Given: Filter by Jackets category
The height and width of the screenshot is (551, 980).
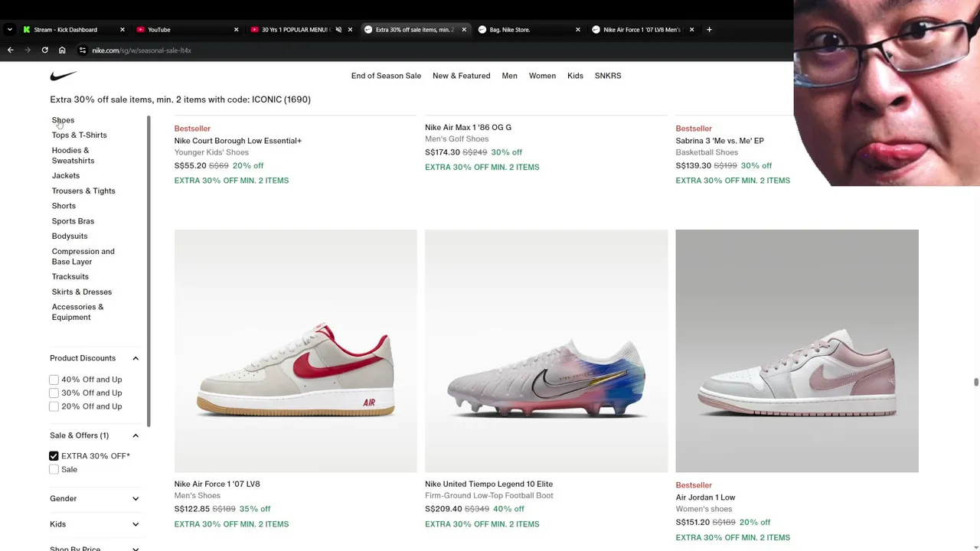Looking at the screenshot, I should [65, 176].
